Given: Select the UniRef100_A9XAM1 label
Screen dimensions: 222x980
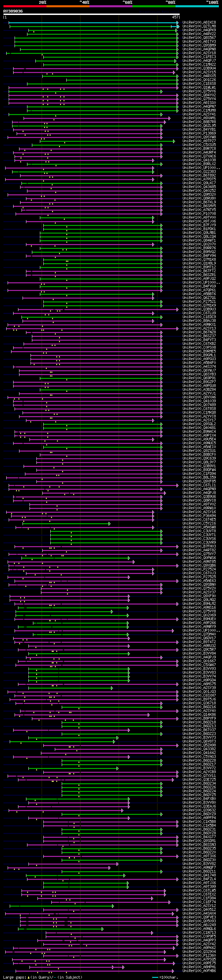Looking at the screenshot, I should (199, 118).
